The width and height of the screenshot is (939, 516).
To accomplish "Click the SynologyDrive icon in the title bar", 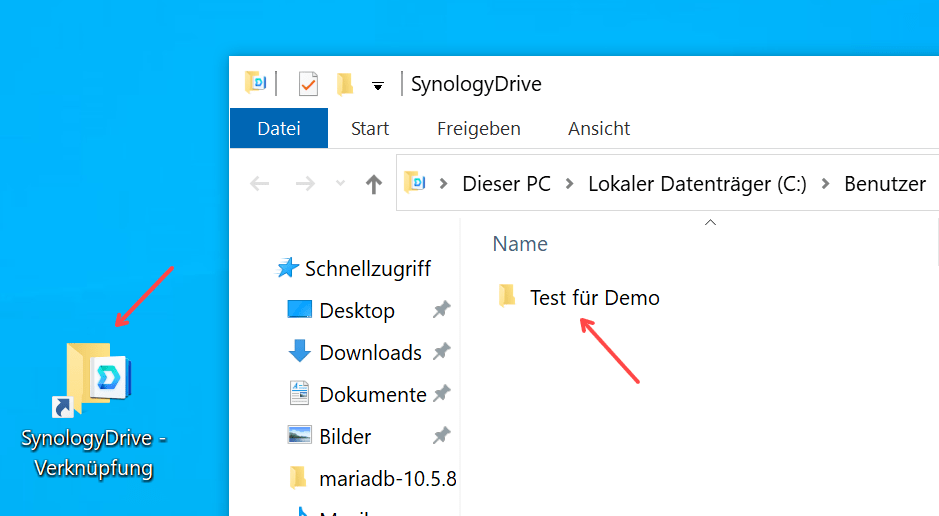I will (x=256, y=84).
